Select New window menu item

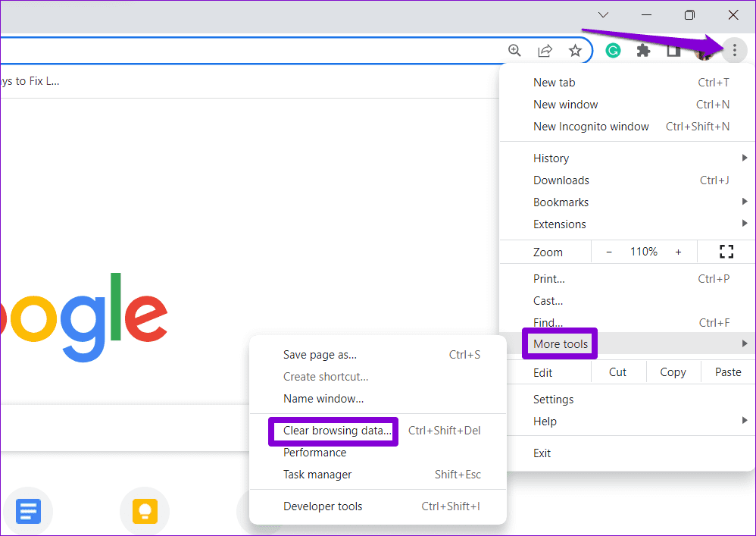pos(627,104)
